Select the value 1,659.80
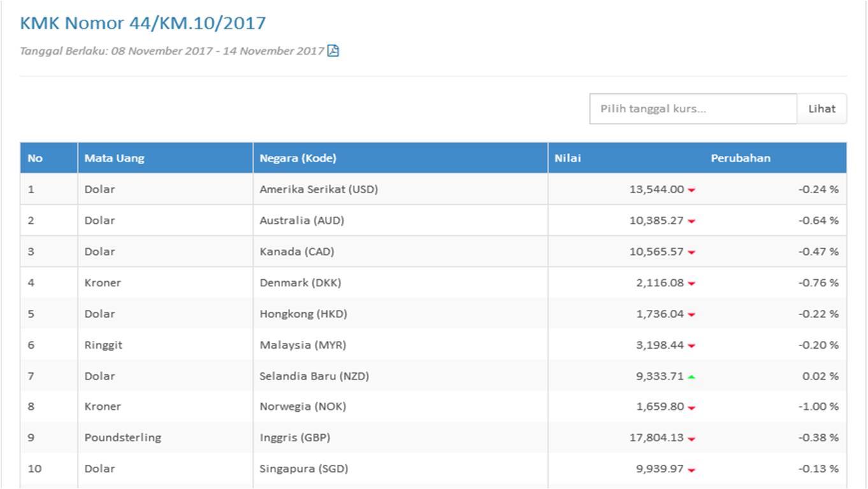868x489 pixels. 660,406
